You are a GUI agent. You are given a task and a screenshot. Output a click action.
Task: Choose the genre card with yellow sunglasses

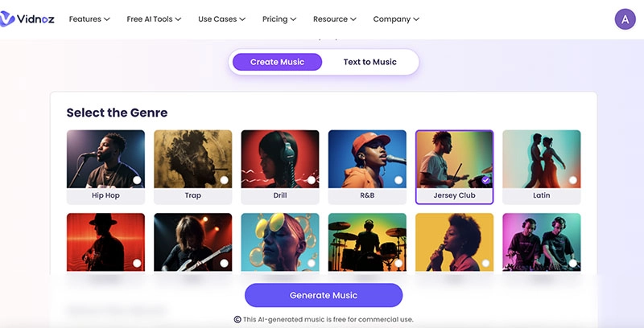[x=279, y=242]
